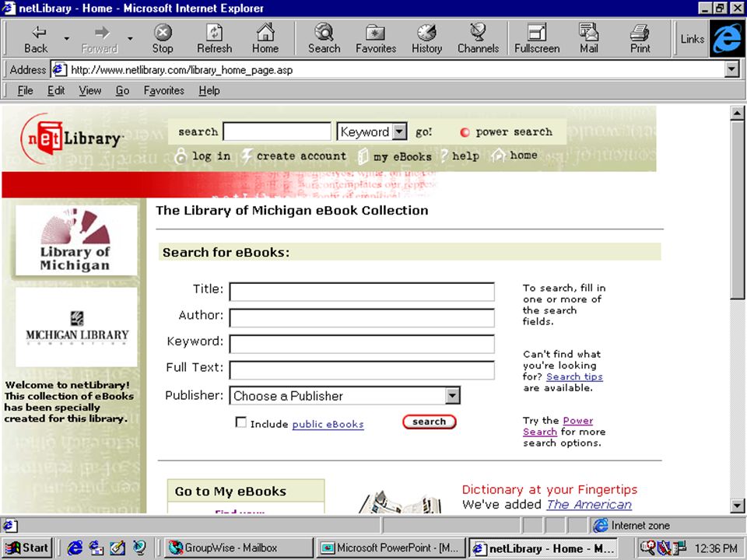
Task: Click the page icon in address bar
Action: [x=58, y=69]
